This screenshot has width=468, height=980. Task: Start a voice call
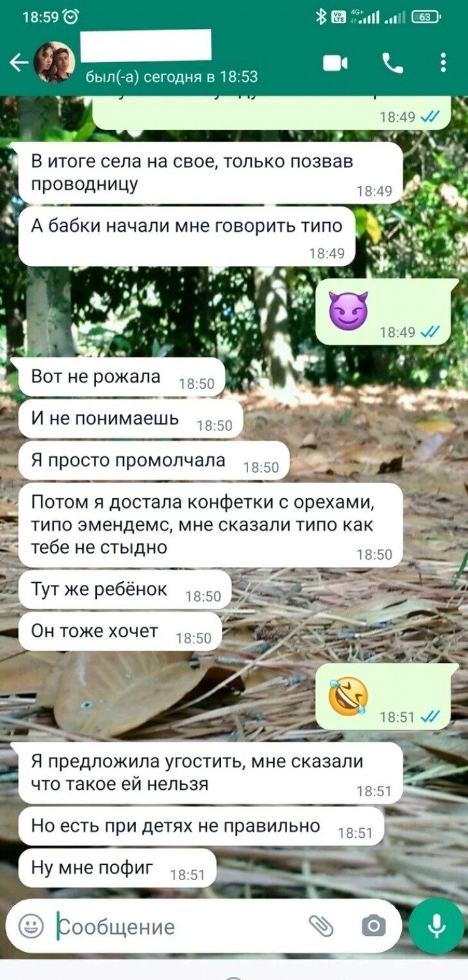pos(392,63)
